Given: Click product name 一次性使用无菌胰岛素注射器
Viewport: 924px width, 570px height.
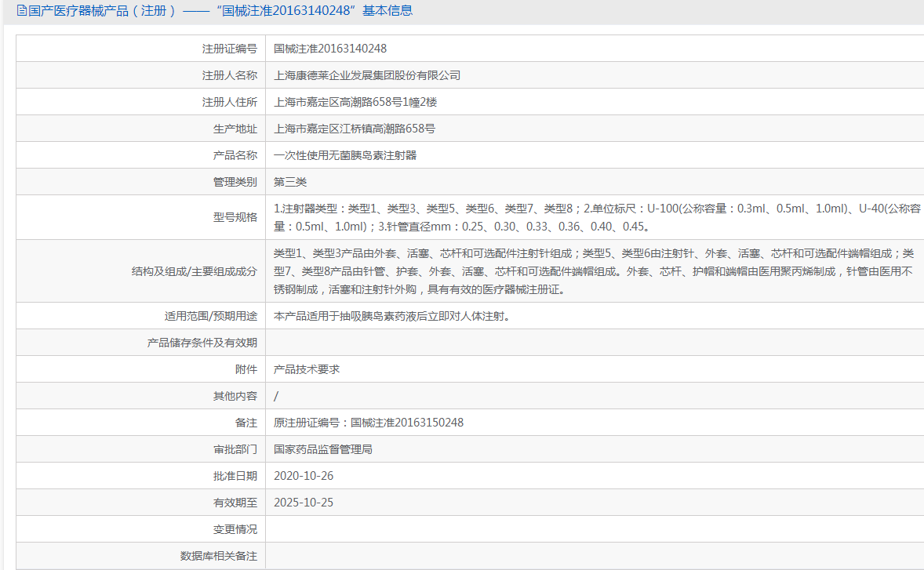Looking at the screenshot, I should (x=344, y=155).
